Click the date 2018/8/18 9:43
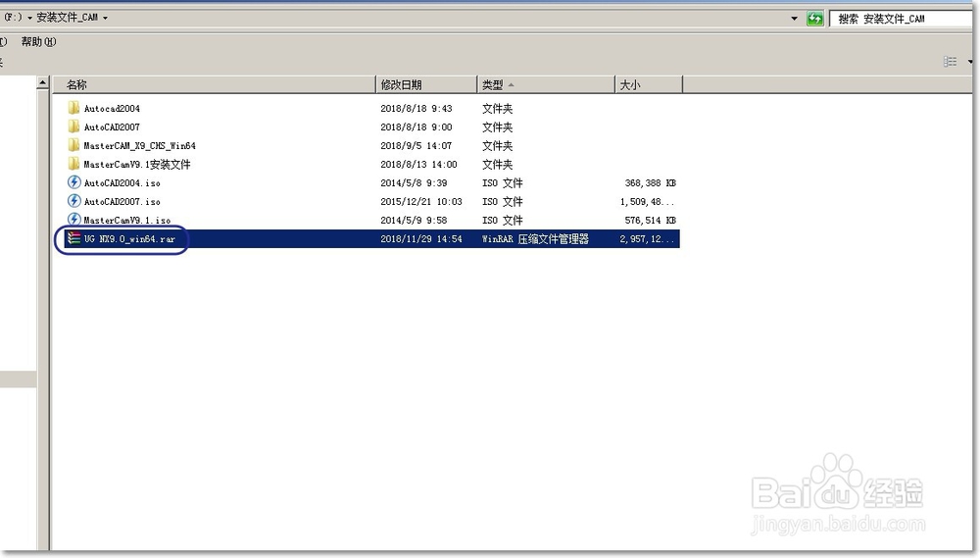This screenshot has height=558, width=980. [x=416, y=108]
